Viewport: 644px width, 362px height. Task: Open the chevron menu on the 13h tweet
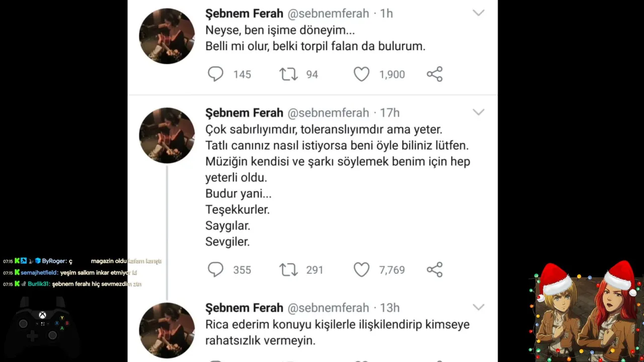click(478, 307)
